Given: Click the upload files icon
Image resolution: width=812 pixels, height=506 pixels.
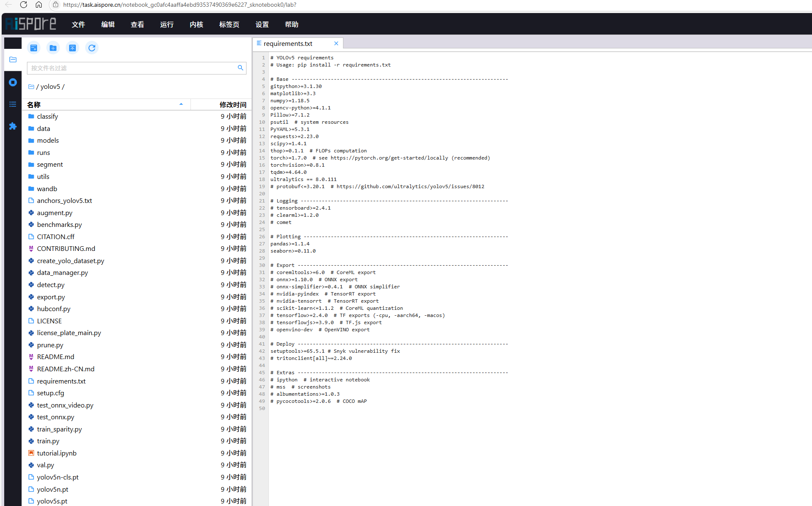Looking at the screenshot, I should click(72, 48).
